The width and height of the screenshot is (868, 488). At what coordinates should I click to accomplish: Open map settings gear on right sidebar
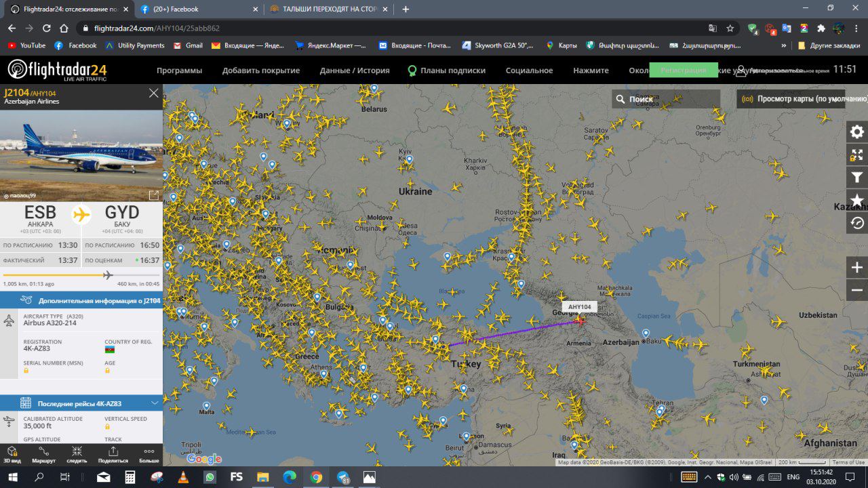857,131
